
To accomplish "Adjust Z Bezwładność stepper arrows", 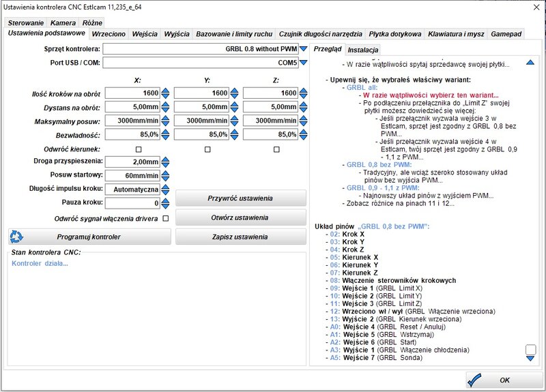I will point(303,134).
